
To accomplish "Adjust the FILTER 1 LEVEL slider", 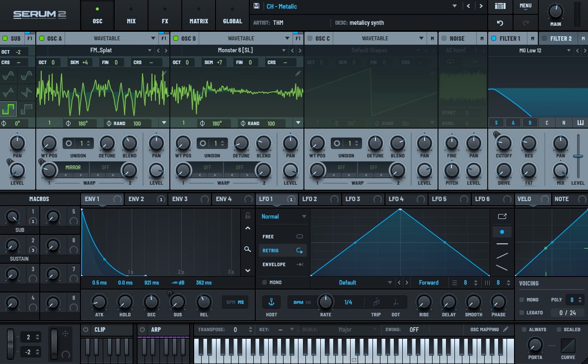I will [x=578, y=156].
